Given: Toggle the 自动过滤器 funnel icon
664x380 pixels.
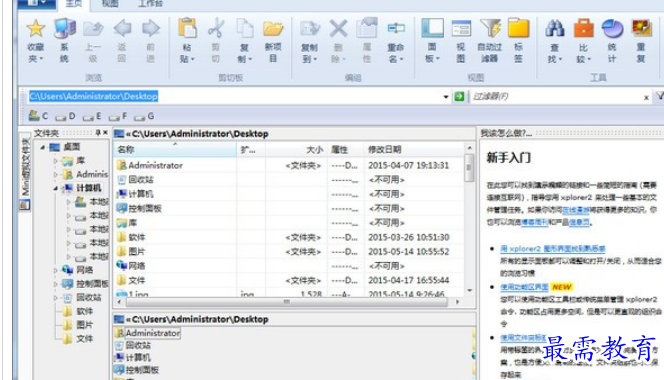Looking at the screenshot, I should [490, 28].
